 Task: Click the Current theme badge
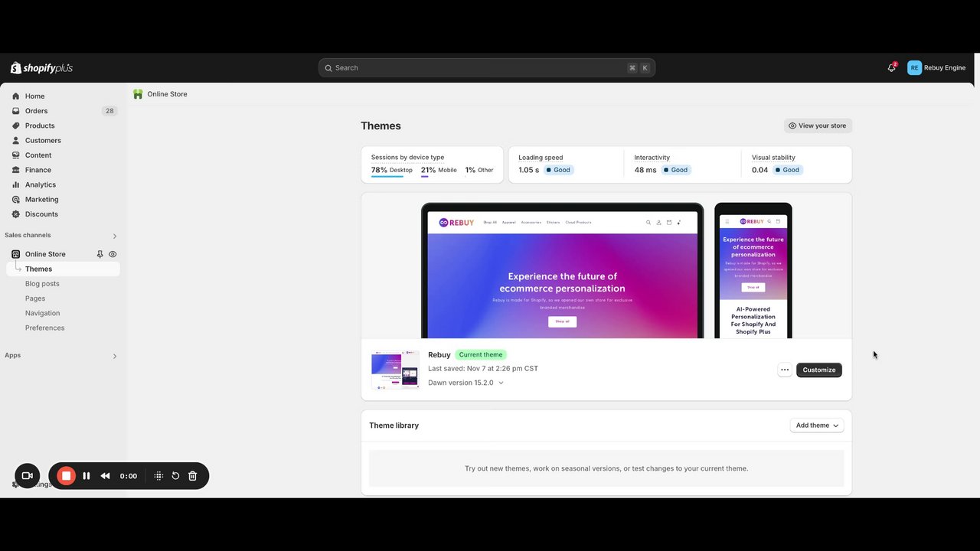click(x=481, y=355)
